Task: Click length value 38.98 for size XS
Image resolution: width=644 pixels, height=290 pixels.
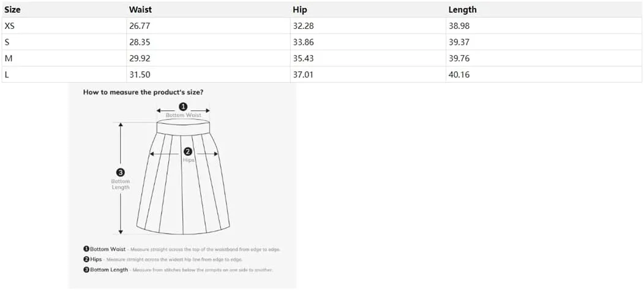Action: click(459, 26)
